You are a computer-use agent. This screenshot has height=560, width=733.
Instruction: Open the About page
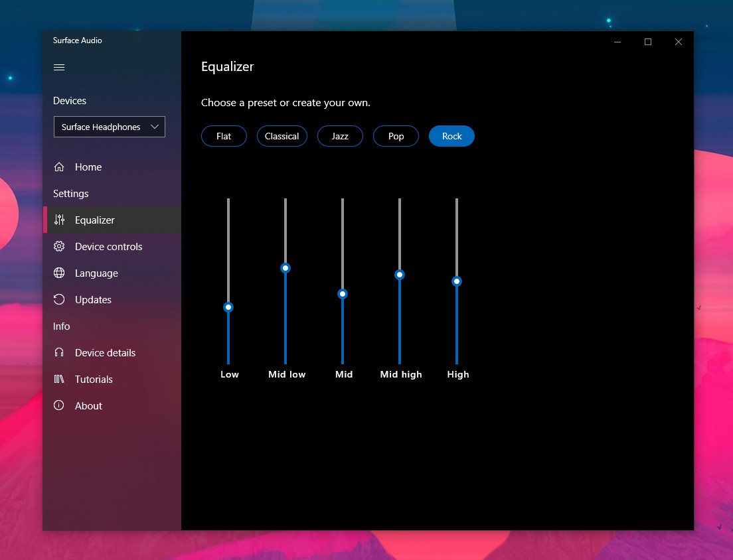(112, 405)
